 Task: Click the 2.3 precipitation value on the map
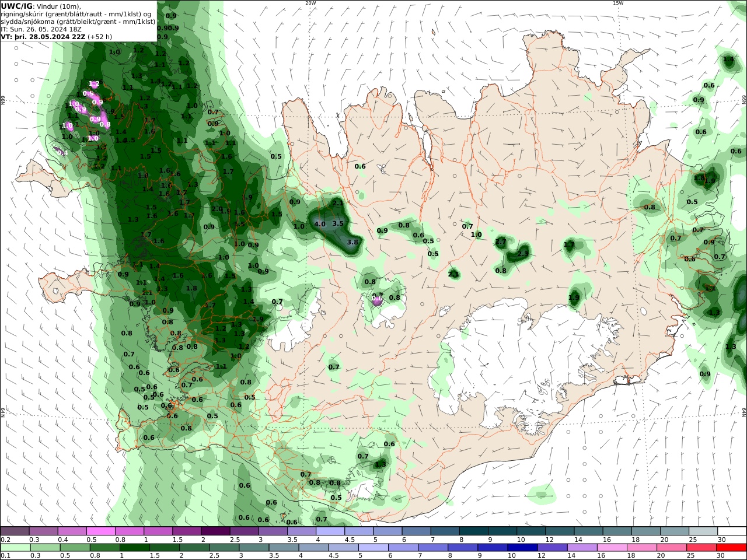click(523, 253)
